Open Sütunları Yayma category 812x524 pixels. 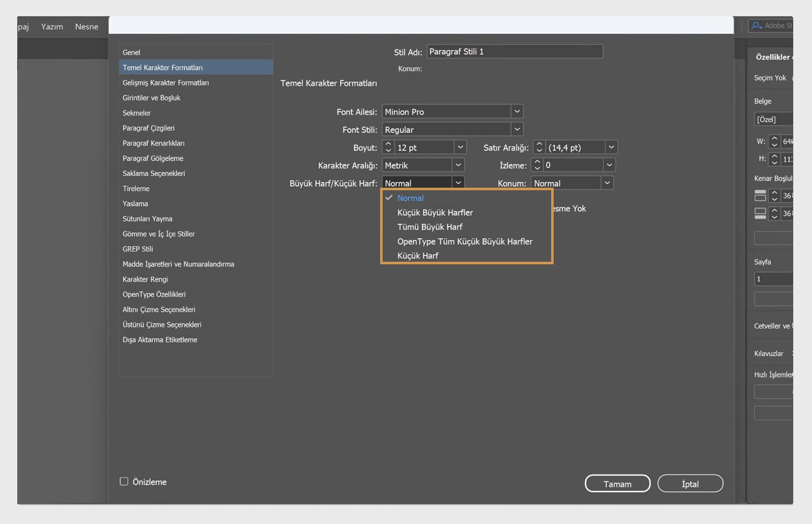coord(196,219)
